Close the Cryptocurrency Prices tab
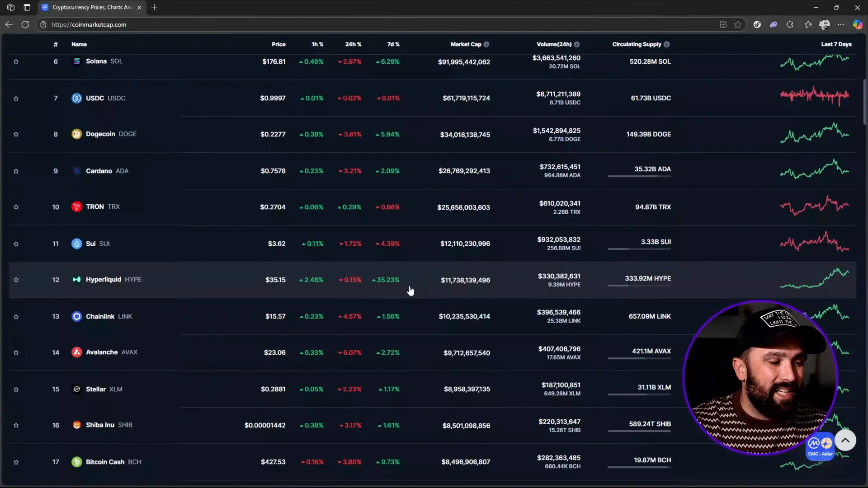The width and height of the screenshot is (868, 488). click(x=139, y=7)
